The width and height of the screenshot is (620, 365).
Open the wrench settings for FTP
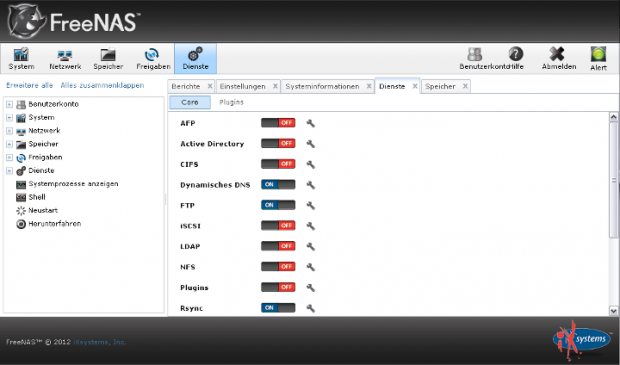(311, 205)
